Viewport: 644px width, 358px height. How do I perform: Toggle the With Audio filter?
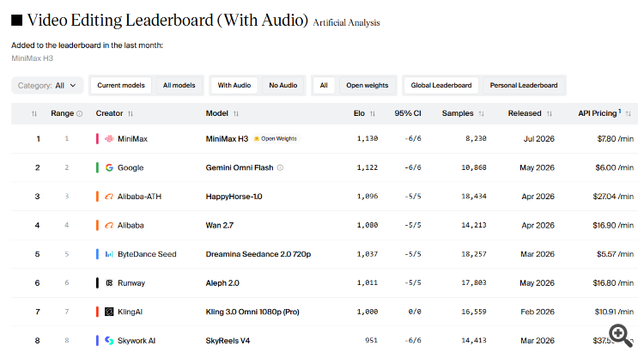pos(234,85)
